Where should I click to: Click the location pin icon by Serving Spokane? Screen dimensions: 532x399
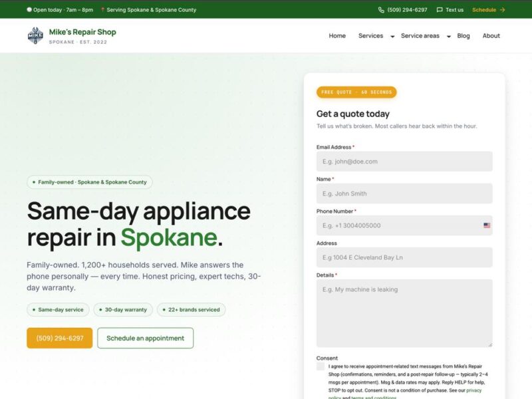click(102, 9)
